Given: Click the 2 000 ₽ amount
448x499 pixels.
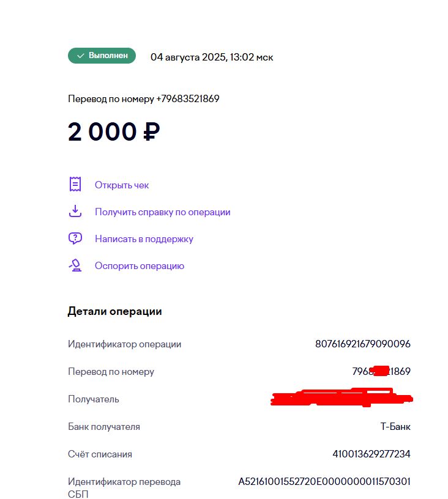Looking at the screenshot, I should point(114,132).
